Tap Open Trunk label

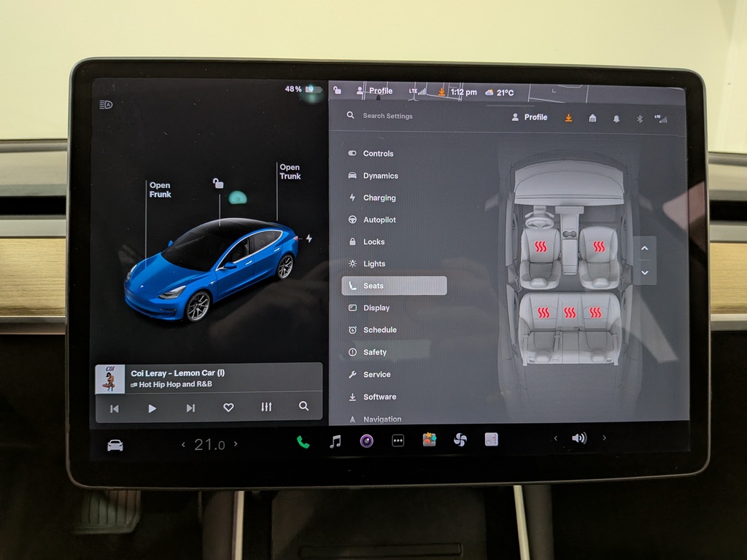coord(290,171)
